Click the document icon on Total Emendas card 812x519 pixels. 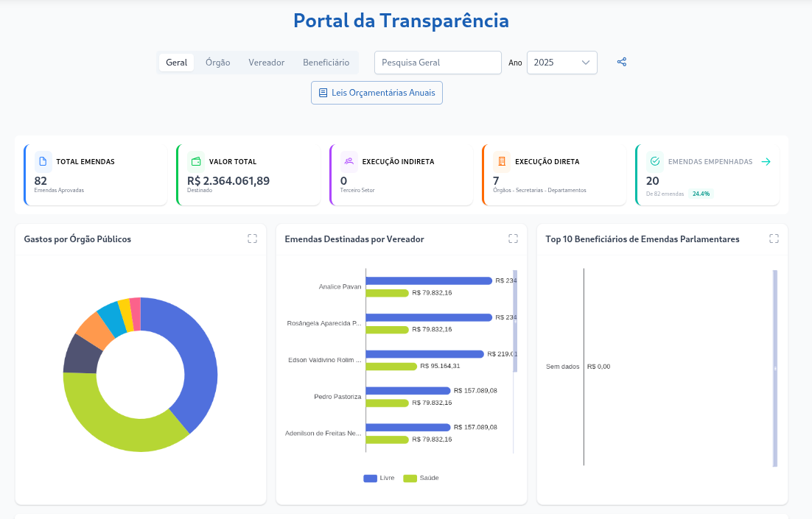43,161
